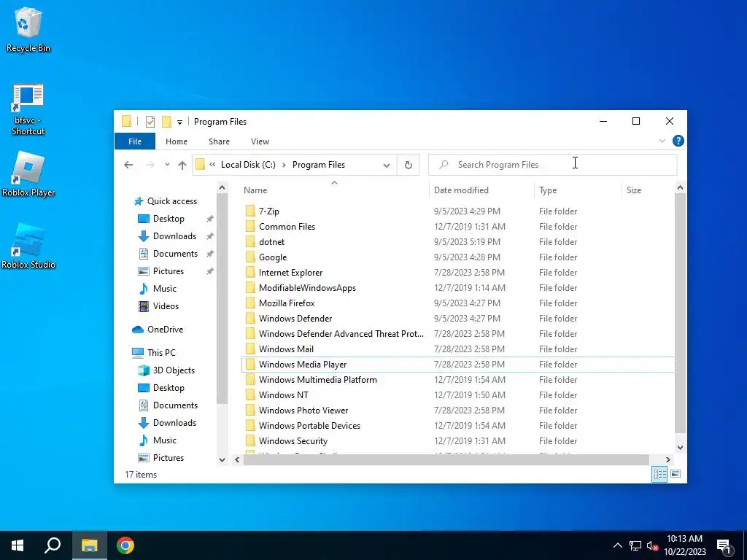The image size is (747, 560).
Task: Sort by the Size column header
Action: [634, 190]
